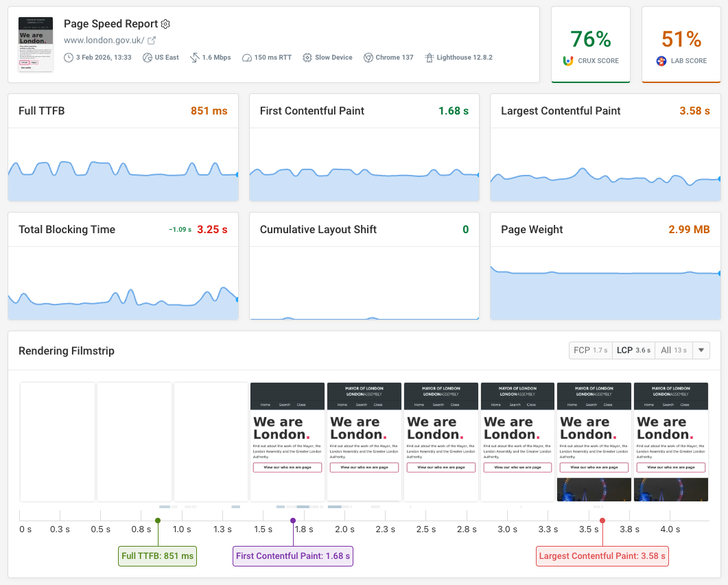Click the First Contentful Paint timeline label
The height and width of the screenshot is (585, 728).
(x=293, y=556)
